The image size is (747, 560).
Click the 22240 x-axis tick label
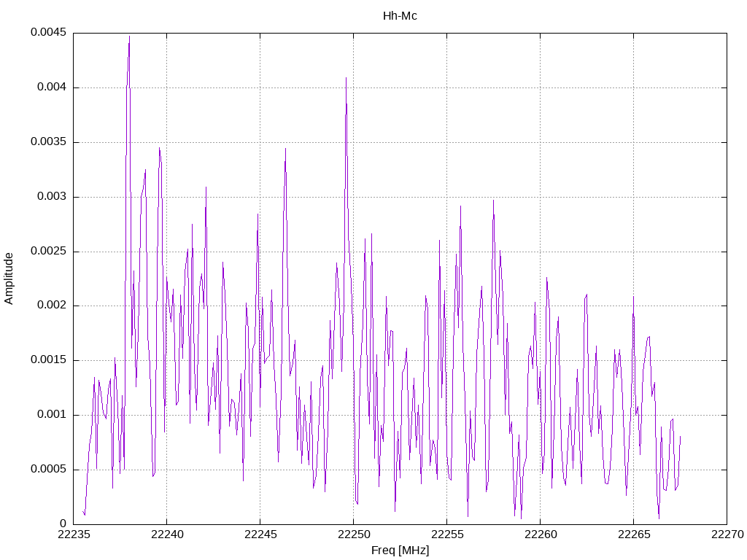(x=167, y=534)
